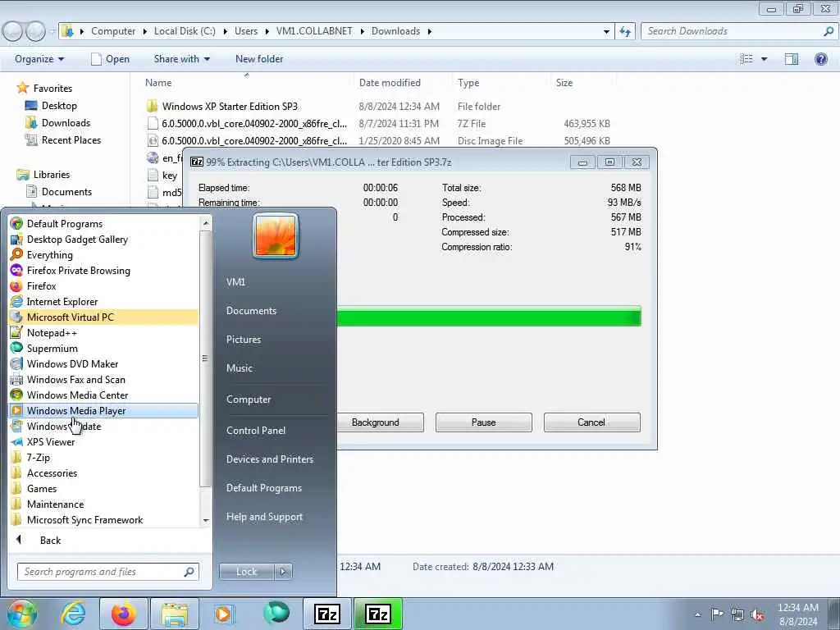Click the network tray icon
The image size is (840, 630).
coord(737,614)
